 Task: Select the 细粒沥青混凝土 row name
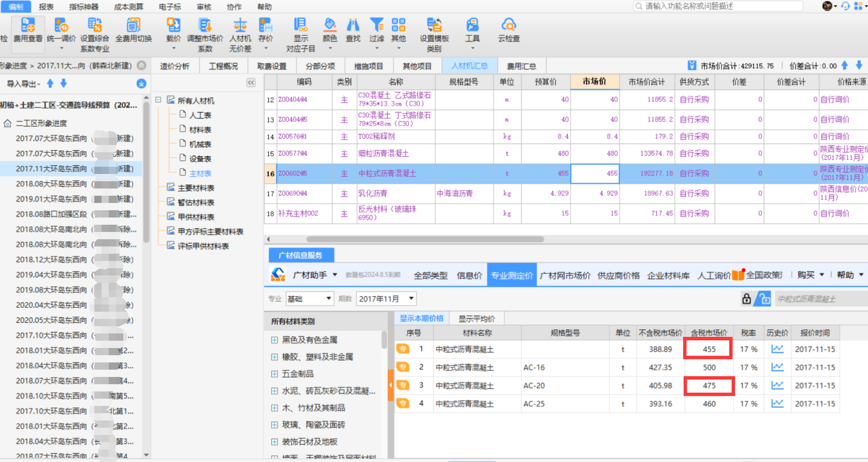(x=383, y=153)
